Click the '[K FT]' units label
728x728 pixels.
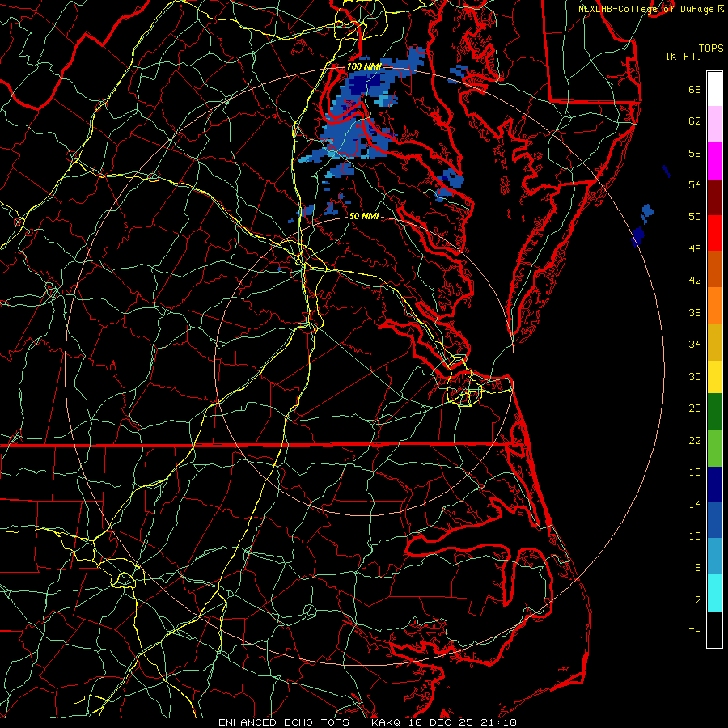684,56
